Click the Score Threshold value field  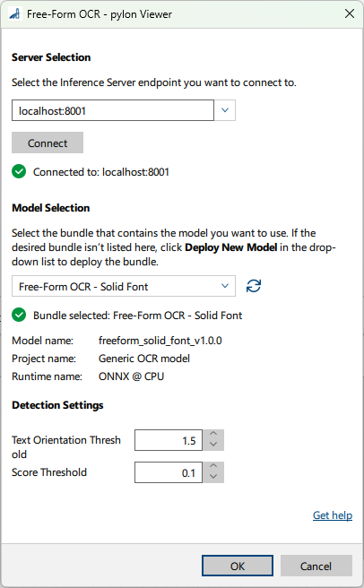click(x=169, y=472)
